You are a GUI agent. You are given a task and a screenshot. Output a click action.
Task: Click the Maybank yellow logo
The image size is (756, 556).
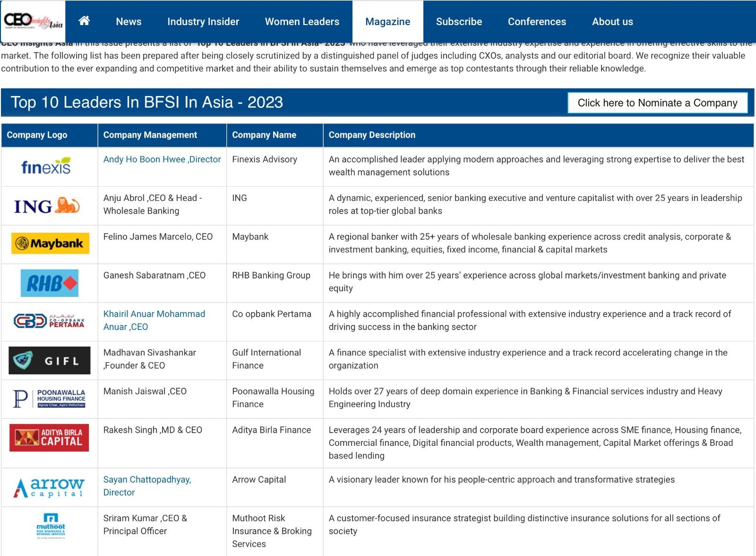[x=50, y=243]
